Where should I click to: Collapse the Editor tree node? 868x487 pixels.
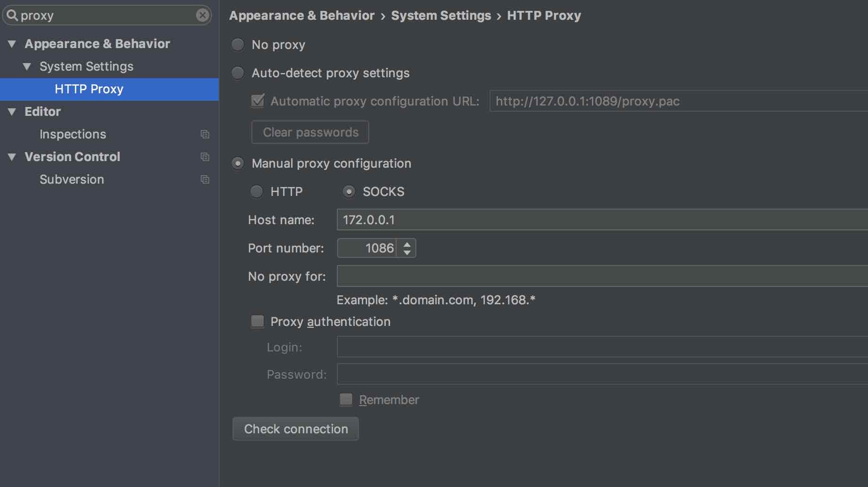12,112
